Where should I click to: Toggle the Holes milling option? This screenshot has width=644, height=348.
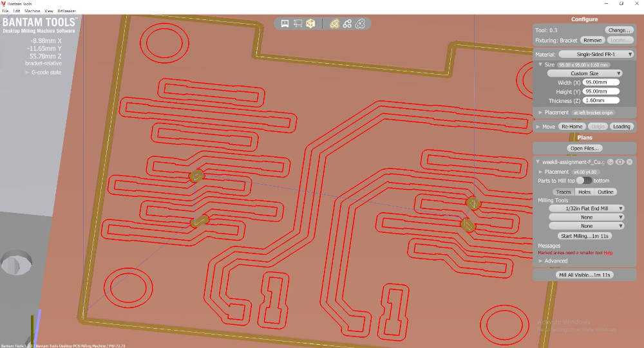tap(584, 192)
